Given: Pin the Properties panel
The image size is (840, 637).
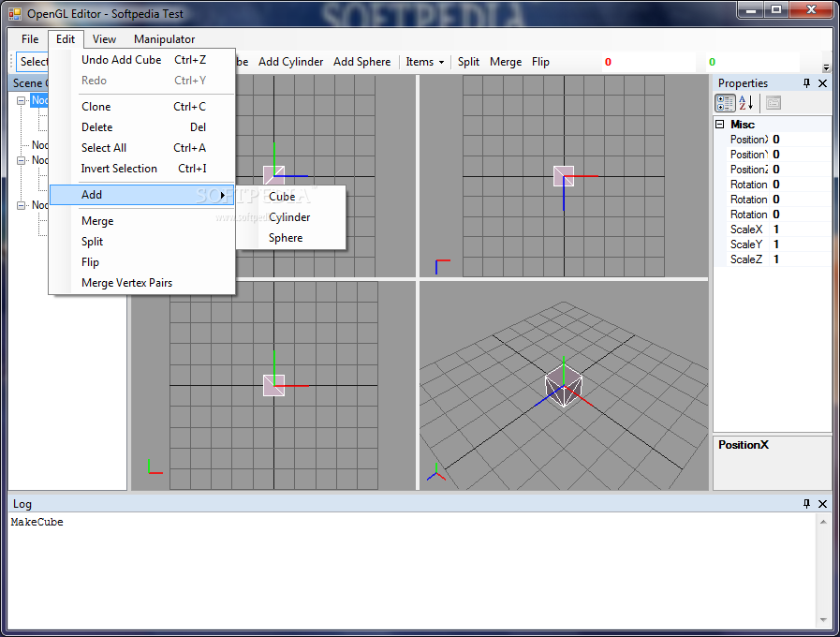Looking at the screenshot, I should pos(806,83).
